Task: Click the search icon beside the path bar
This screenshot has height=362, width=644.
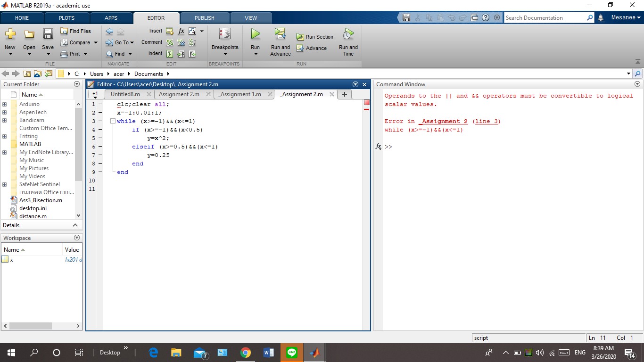Action: (x=638, y=74)
